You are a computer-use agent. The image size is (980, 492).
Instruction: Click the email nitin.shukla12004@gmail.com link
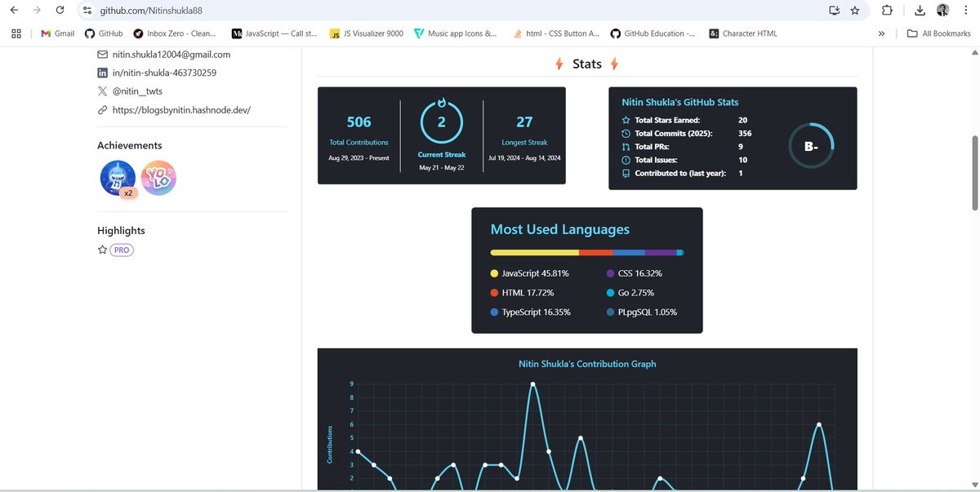coord(171,55)
